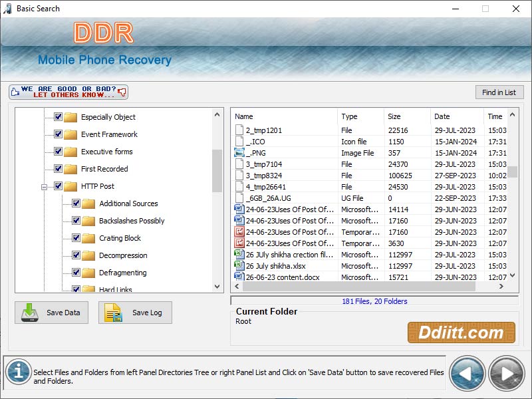Screen dimensions: 532x399
Task: Click the Find in List button
Action: click(x=499, y=92)
